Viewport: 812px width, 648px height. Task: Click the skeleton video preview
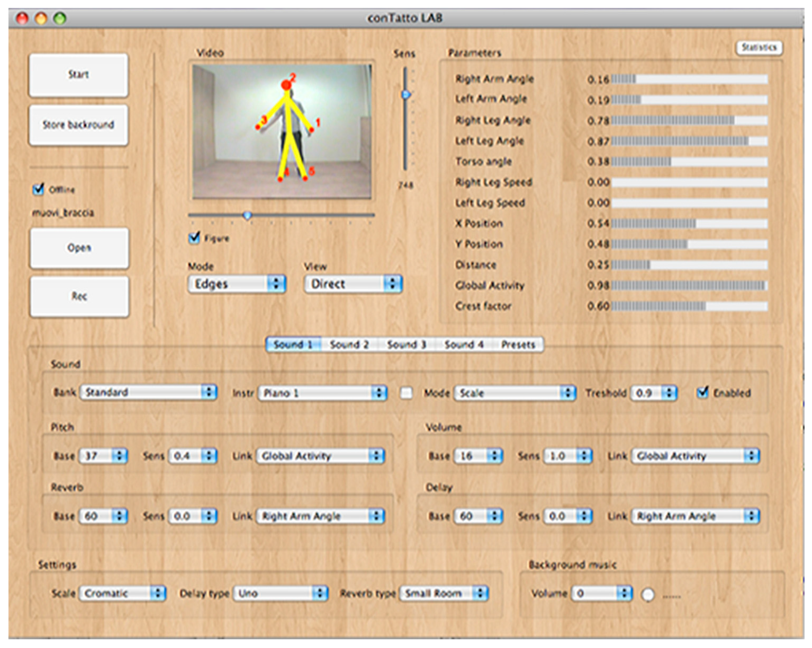tap(282, 131)
